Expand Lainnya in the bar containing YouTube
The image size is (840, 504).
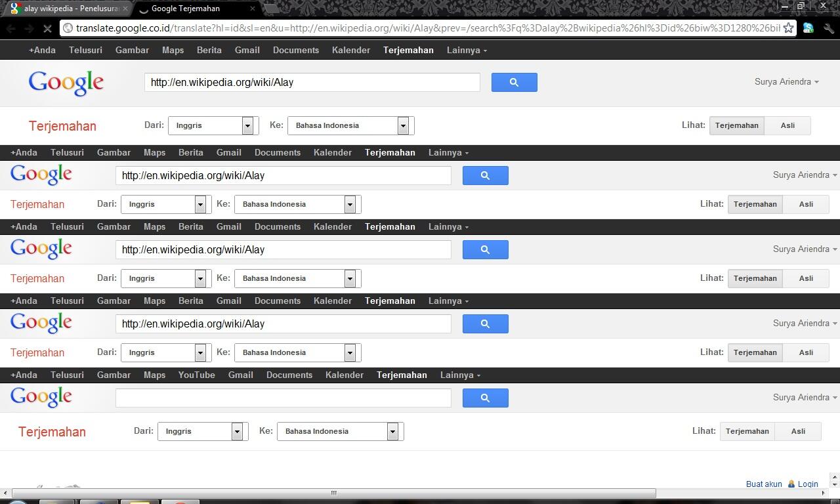click(x=460, y=375)
